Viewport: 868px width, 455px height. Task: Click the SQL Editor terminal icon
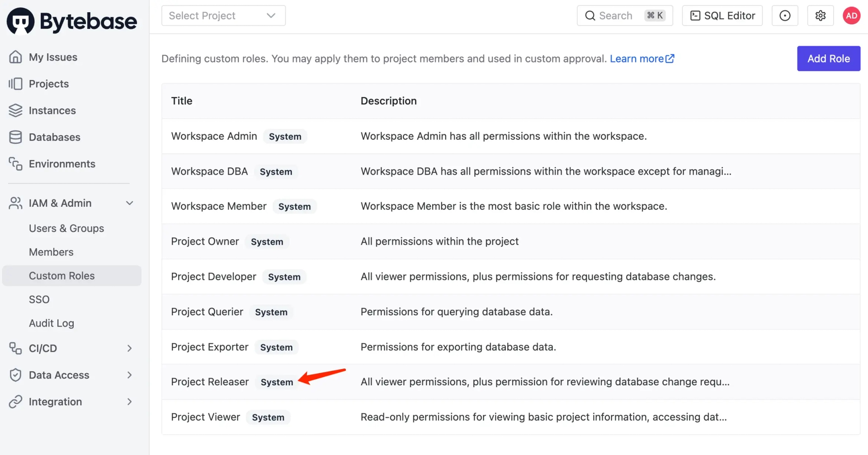tap(695, 16)
